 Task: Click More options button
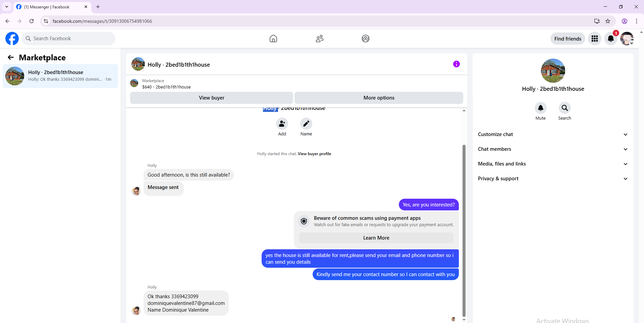tap(379, 98)
